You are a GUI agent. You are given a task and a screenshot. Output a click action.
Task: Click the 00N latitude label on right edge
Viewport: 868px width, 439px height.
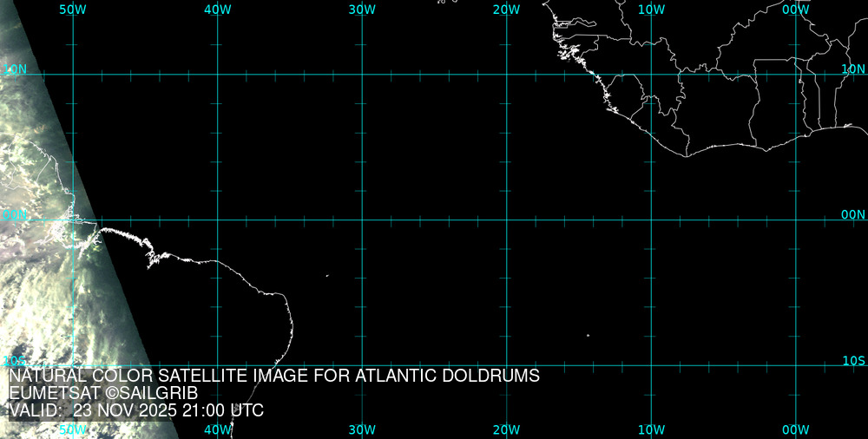pos(853,214)
